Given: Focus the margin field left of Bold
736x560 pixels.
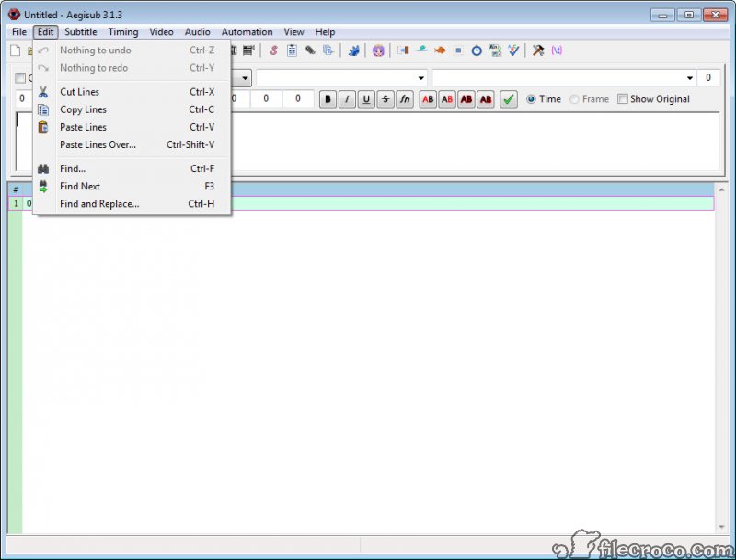Looking at the screenshot, I should (x=298, y=99).
